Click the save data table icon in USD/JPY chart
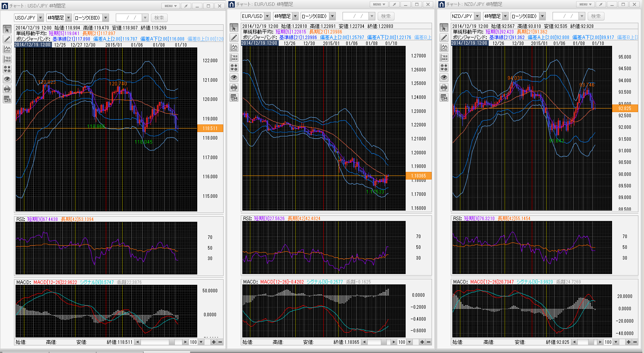The width and height of the screenshot is (644, 353). coord(7,99)
